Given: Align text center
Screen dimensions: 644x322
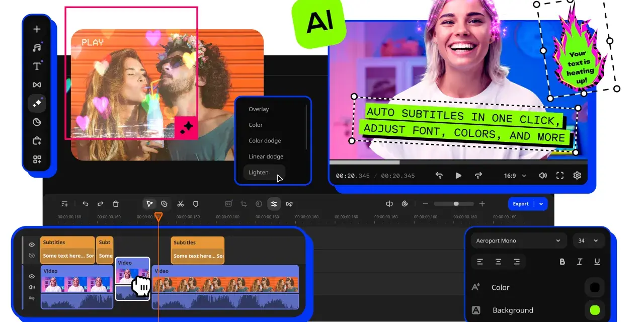Looking at the screenshot, I should [498, 262].
